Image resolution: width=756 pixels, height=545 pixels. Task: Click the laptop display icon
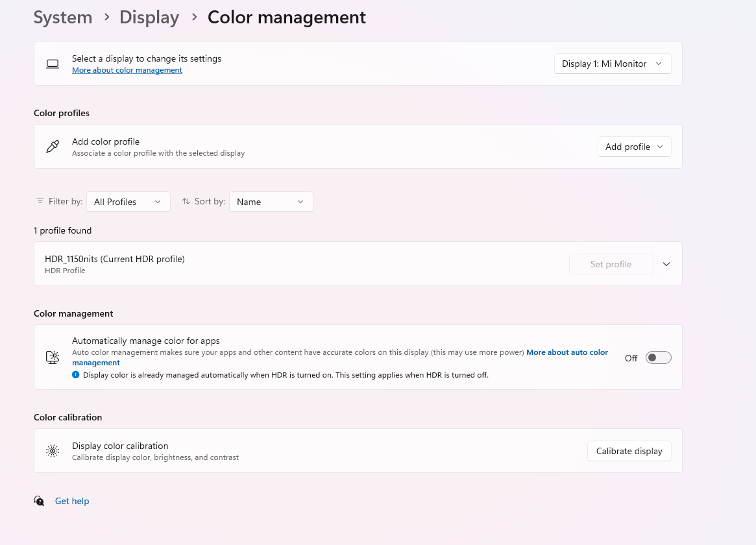(x=53, y=64)
